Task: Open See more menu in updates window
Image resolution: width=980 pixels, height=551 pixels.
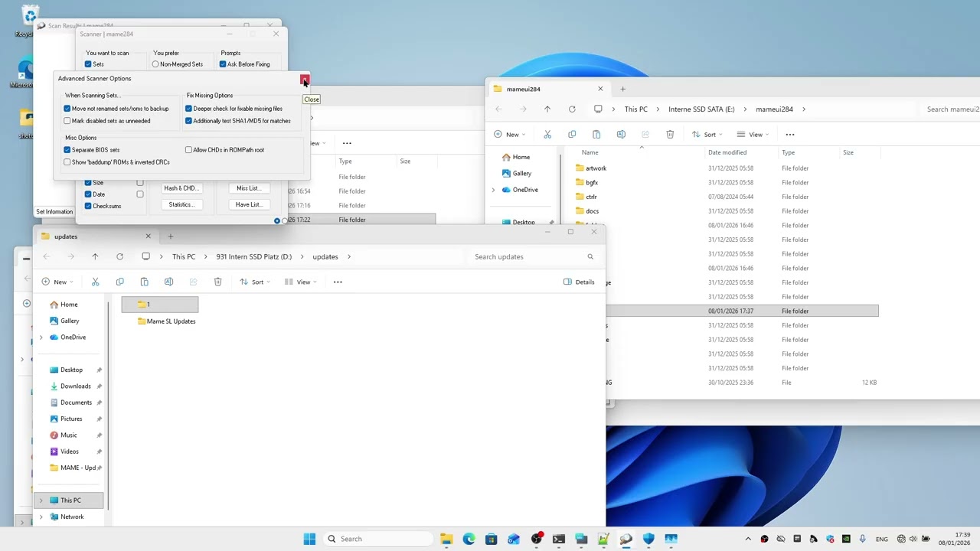Action: 338,282
